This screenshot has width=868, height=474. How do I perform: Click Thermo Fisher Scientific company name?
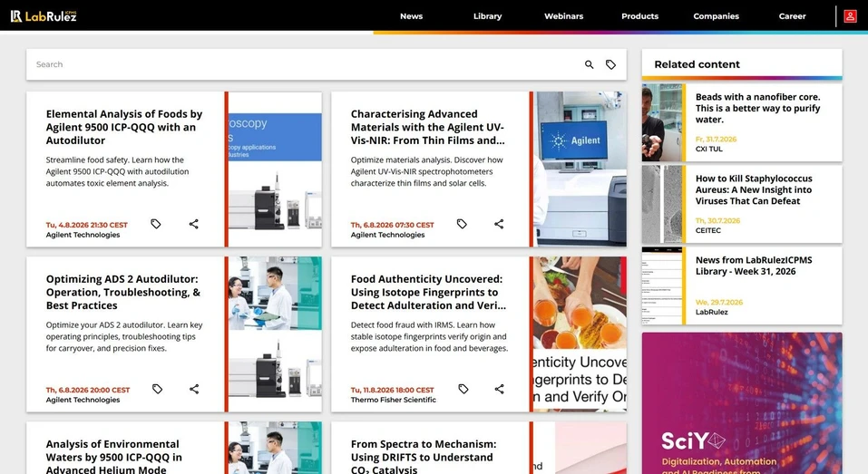coord(393,400)
